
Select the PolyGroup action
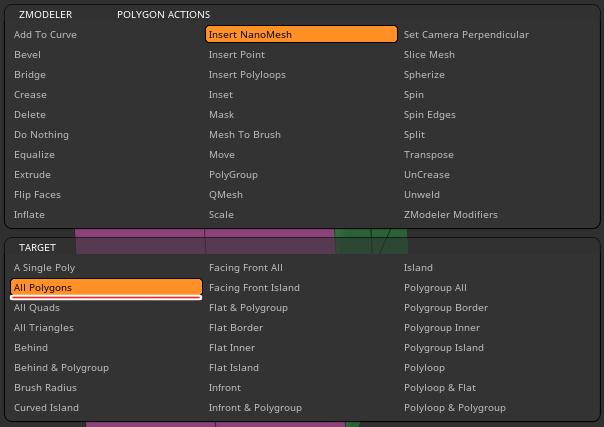(x=233, y=175)
